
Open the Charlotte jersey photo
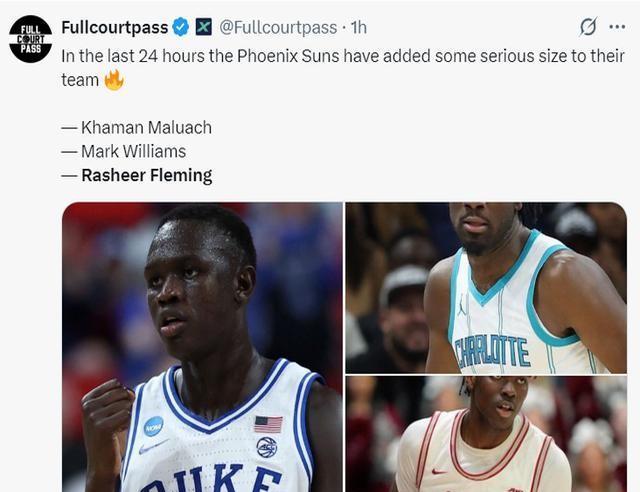(x=486, y=288)
